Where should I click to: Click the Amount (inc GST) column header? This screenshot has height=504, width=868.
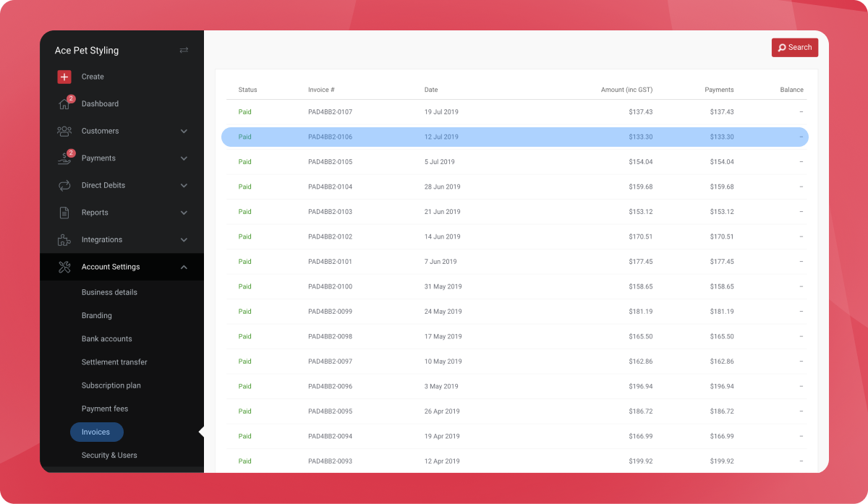[x=626, y=90]
